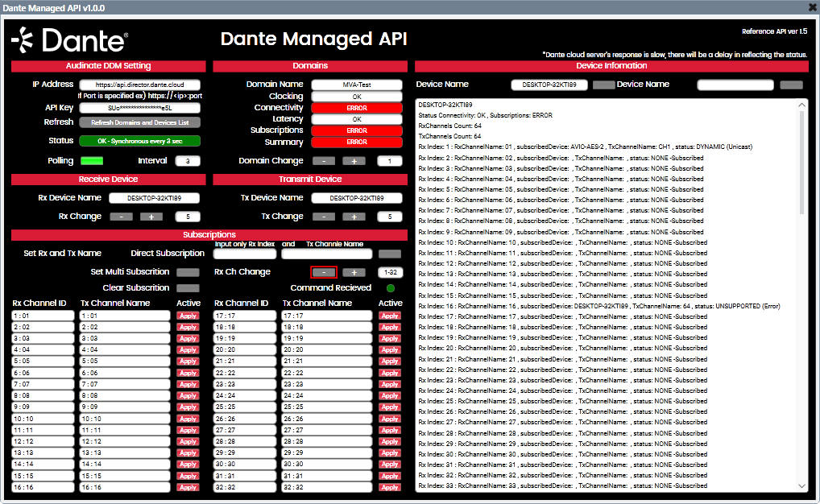Select log line Rx Index 1 AVIO-AES-2
Image resolution: width=820 pixels, height=504 pixels.
click(585, 147)
